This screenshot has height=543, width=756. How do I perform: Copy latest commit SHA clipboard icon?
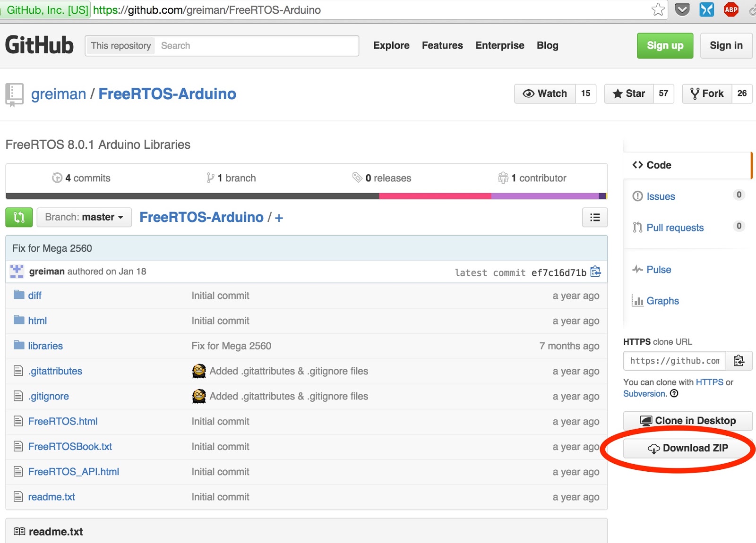point(596,271)
